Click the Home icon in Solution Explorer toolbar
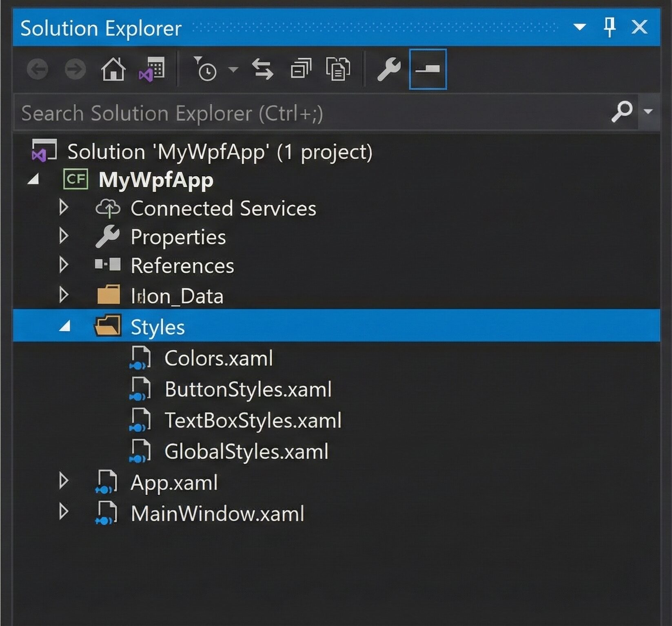Viewport: 672px width, 626px height. click(x=113, y=70)
